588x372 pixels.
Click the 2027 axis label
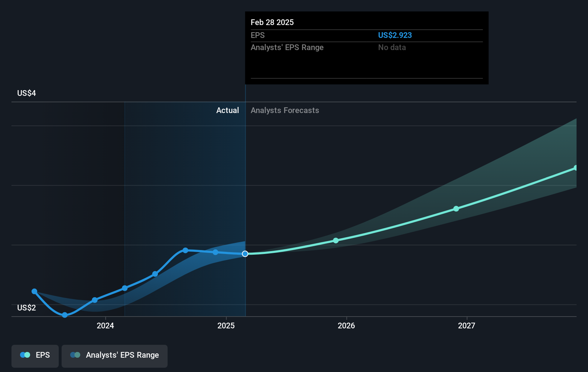[467, 325]
